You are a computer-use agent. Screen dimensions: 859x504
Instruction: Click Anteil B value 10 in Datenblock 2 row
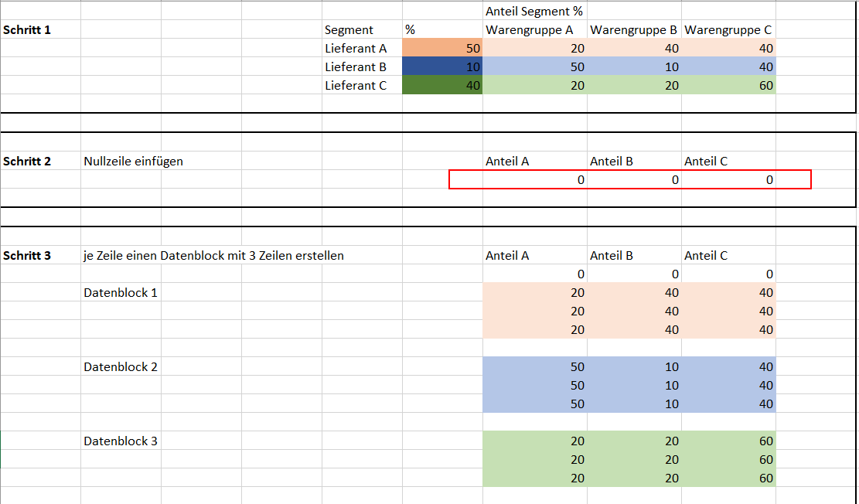634,366
